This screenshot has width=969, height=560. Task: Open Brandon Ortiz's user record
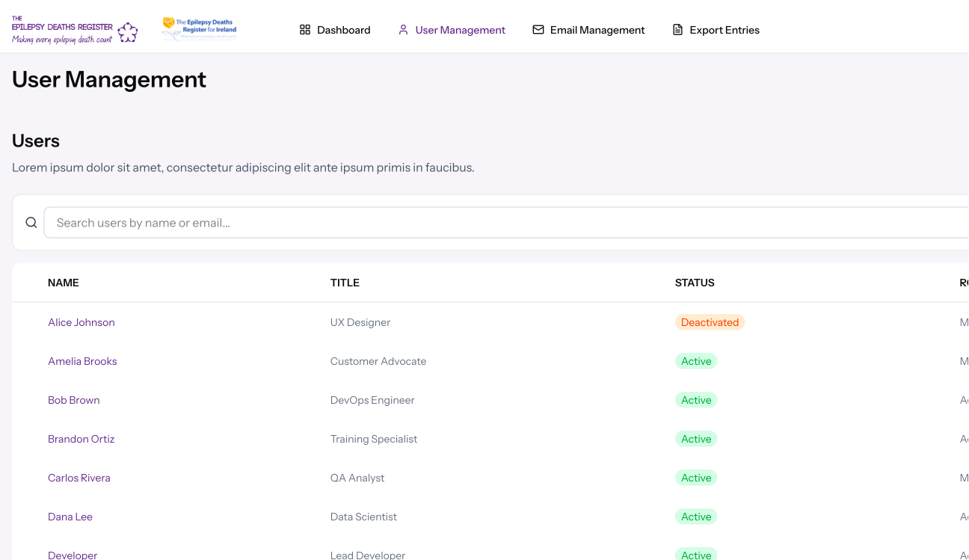point(81,439)
